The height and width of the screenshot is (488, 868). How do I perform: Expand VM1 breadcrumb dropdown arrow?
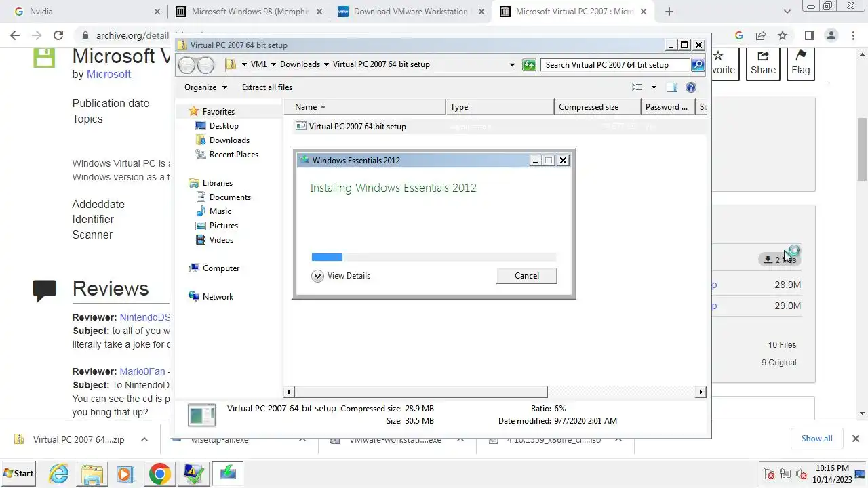pos(273,65)
